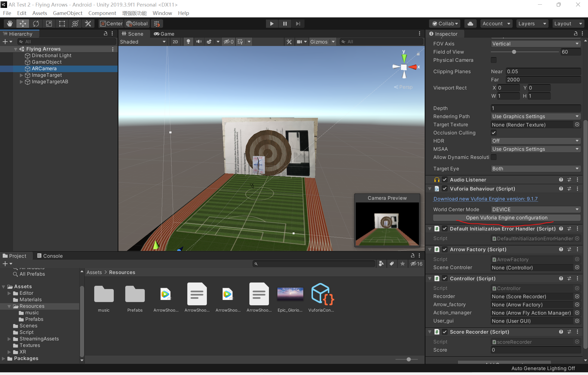Switch to the Console tab
Viewport: 588px width, 375px height.
(50, 256)
